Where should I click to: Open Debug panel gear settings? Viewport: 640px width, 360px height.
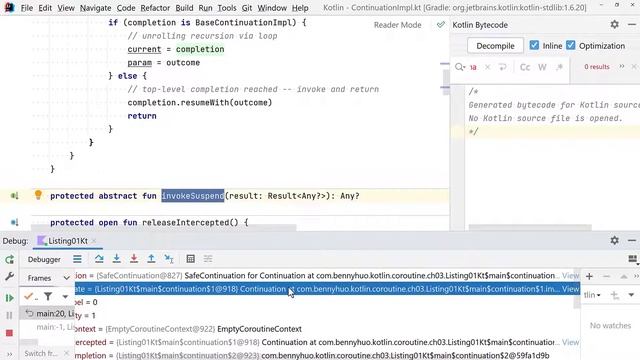[x=614, y=240]
